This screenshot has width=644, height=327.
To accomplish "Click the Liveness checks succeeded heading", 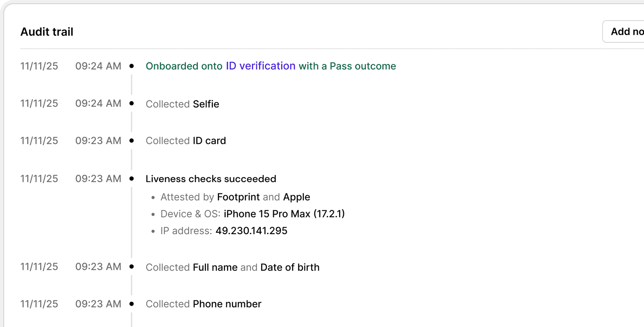I will point(211,179).
